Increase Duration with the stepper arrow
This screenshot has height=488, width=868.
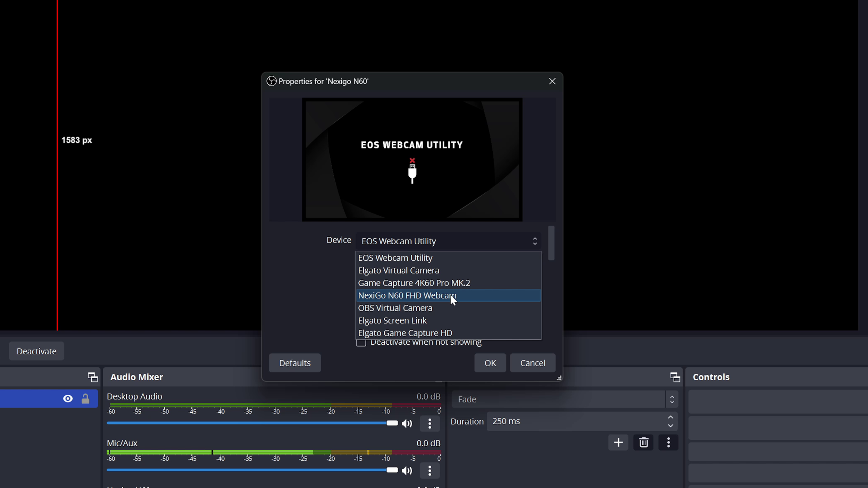click(670, 418)
